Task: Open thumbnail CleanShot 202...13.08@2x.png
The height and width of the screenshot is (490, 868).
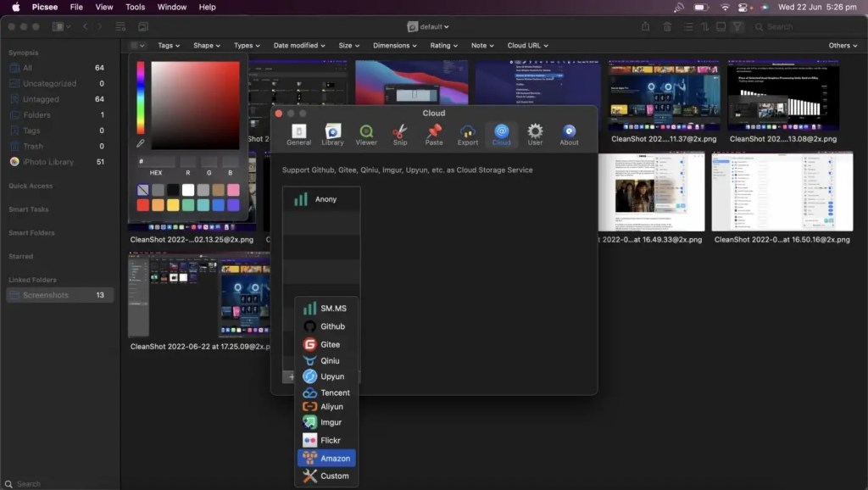Action: 782,96
